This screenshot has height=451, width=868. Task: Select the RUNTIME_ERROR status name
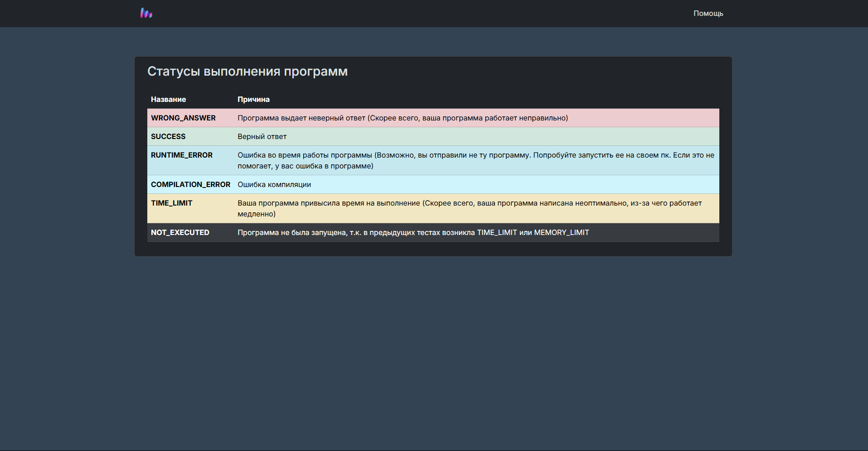pyautogui.click(x=181, y=155)
